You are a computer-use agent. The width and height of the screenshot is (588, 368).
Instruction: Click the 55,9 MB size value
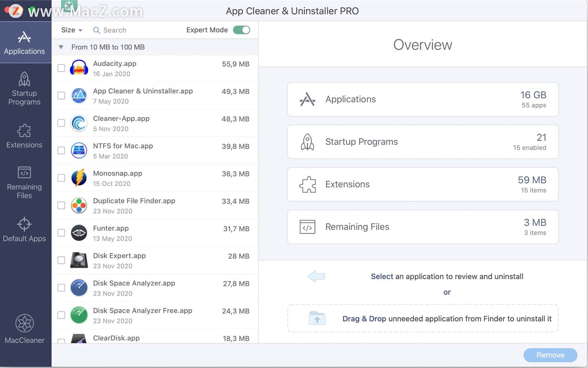point(236,64)
